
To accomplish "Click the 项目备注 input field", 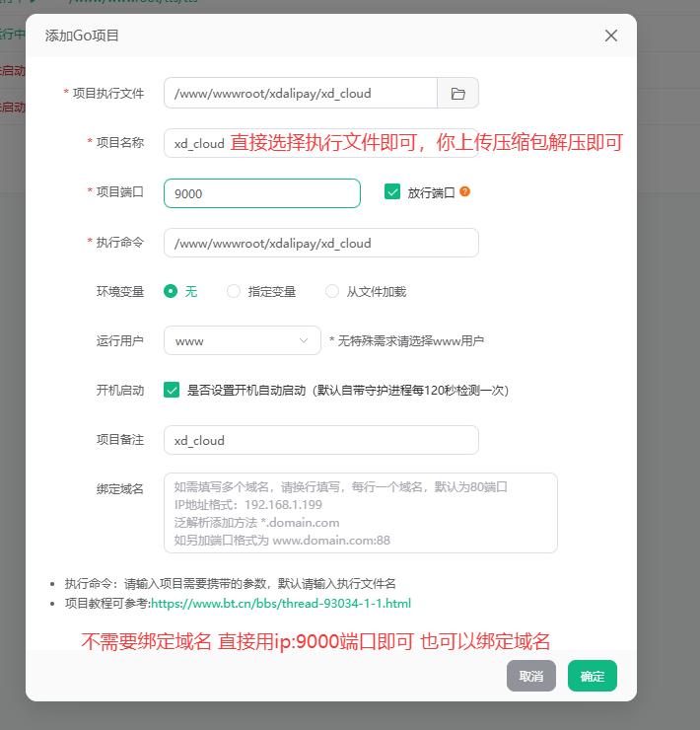I will click(320, 440).
